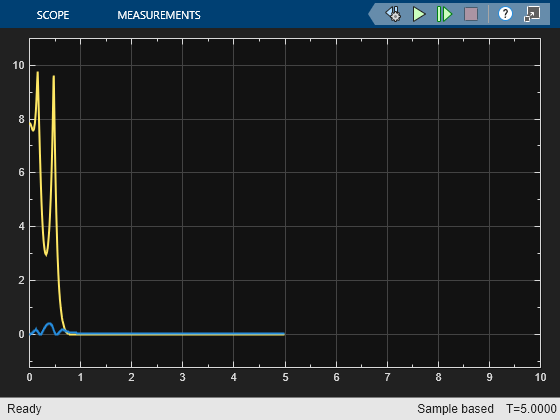Click the x-axis tick label 10
The height and width of the screenshot is (420, 560).
540,377
